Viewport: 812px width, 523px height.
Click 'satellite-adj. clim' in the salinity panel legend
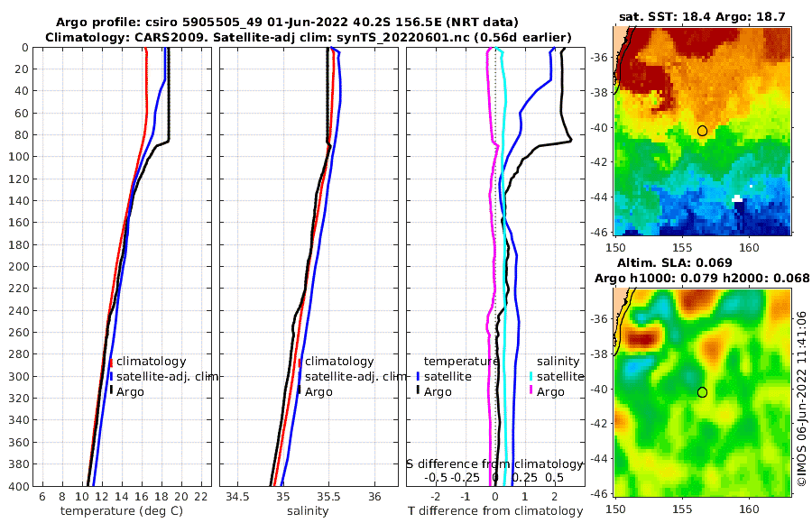coord(355,376)
